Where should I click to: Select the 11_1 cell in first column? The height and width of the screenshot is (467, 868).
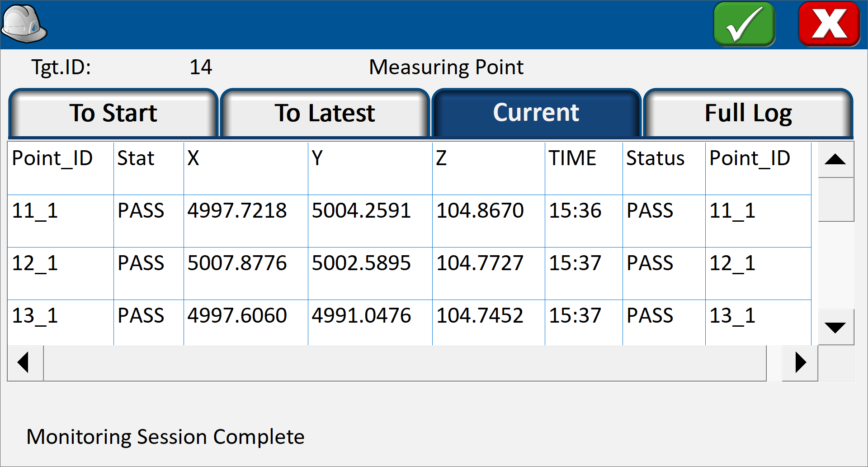coord(61,221)
